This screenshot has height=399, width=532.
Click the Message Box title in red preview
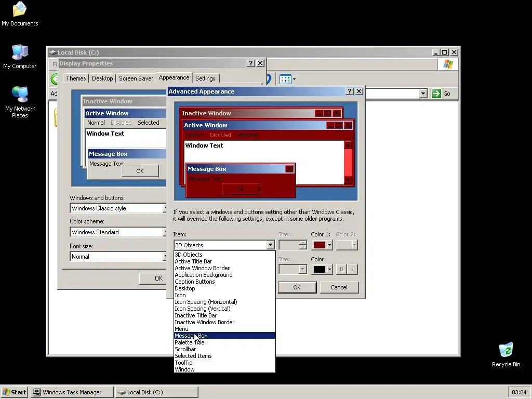click(207, 169)
